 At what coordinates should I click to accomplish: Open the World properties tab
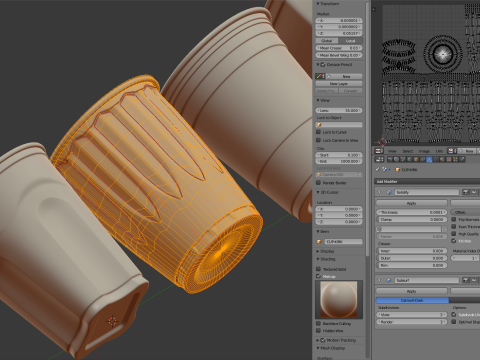click(409, 159)
